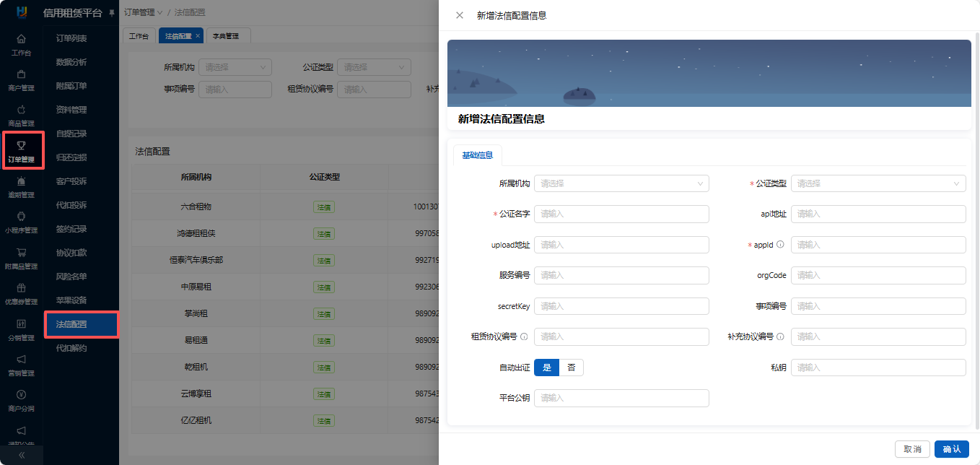Click the 工作台 home icon in sidebar
980x465 pixels.
(x=21, y=39)
